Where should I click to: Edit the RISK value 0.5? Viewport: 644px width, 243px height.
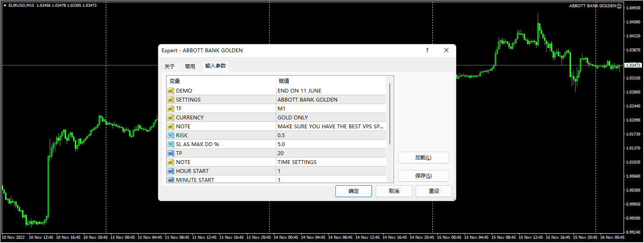coord(332,135)
